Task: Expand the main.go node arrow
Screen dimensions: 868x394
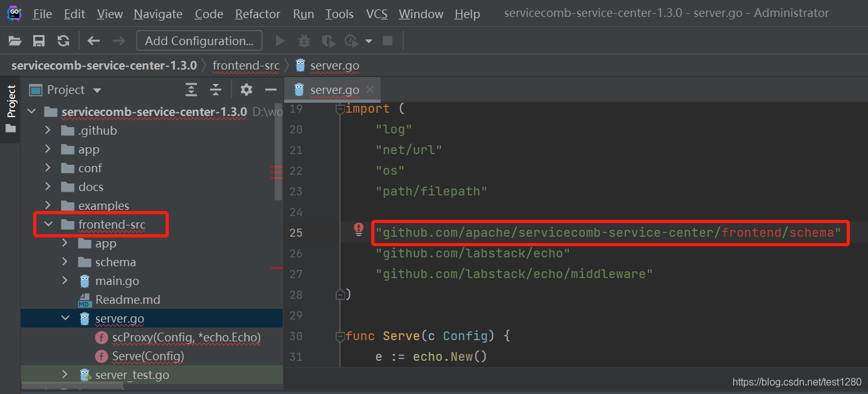Action: coord(65,281)
